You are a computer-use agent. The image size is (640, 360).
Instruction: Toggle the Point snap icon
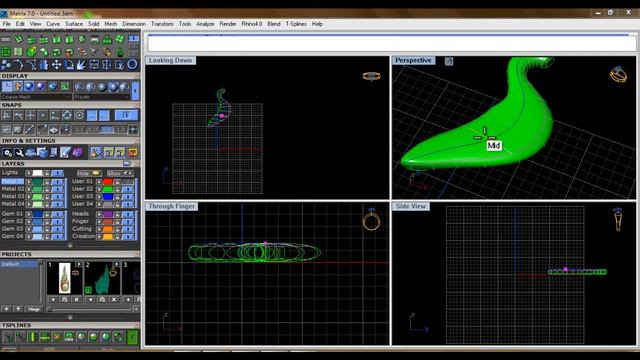(x=42, y=116)
